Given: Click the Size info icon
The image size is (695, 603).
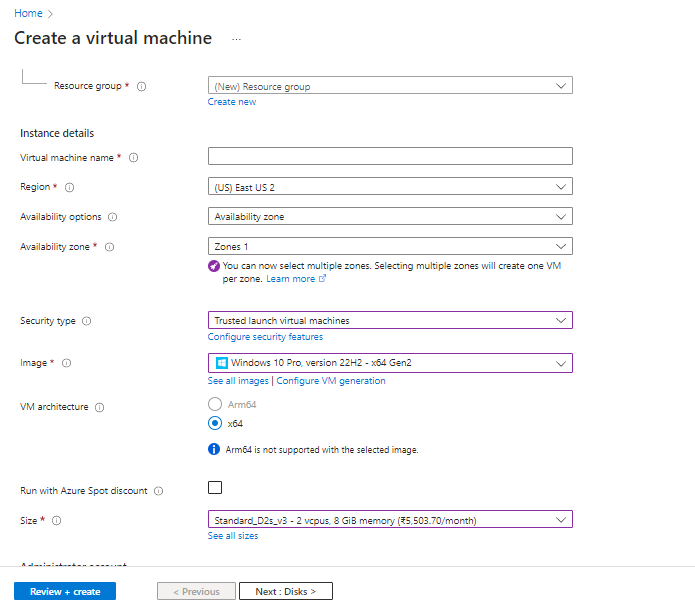Looking at the screenshot, I should [x=57, y=521].
